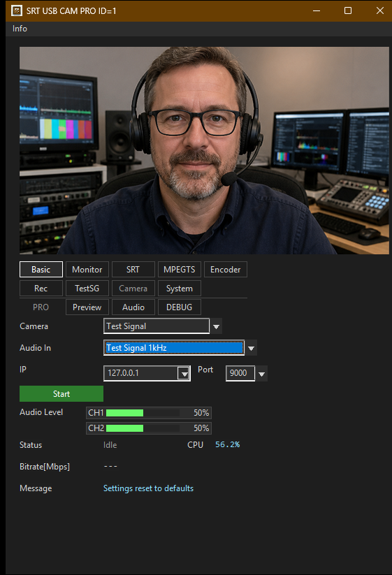Expand the Audio In dropdown arrow
392x575 pixels.
click(x=251, y=348)
